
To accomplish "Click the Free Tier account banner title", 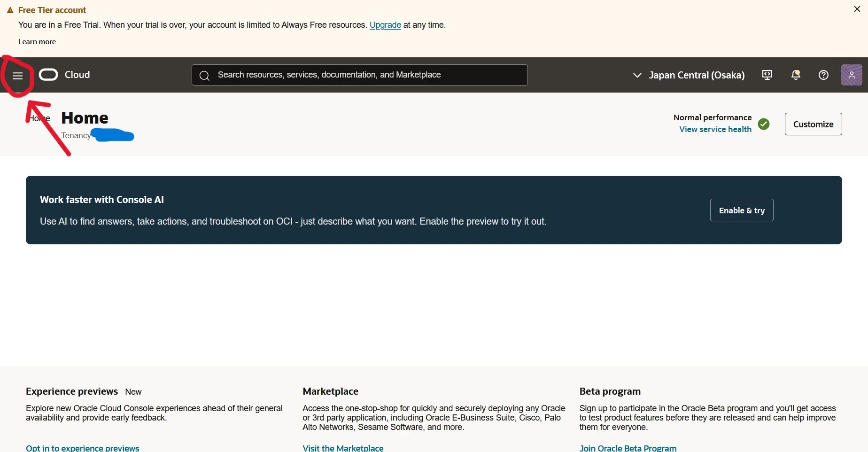I will [x=52, y=10].
